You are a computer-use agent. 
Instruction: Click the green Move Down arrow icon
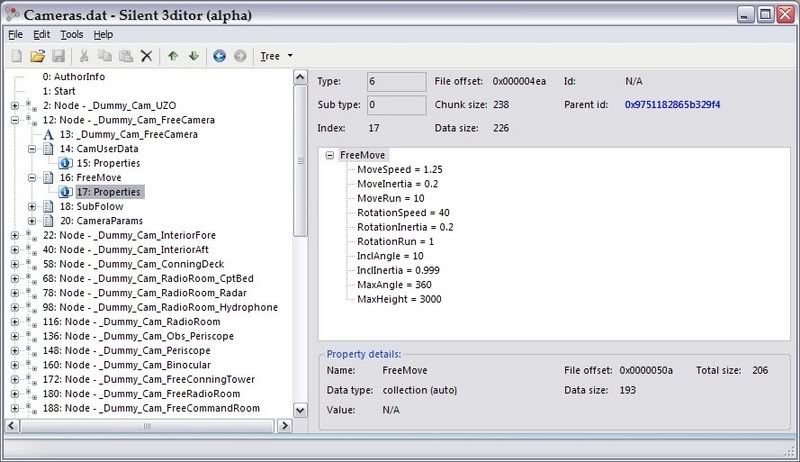(193, 56)
